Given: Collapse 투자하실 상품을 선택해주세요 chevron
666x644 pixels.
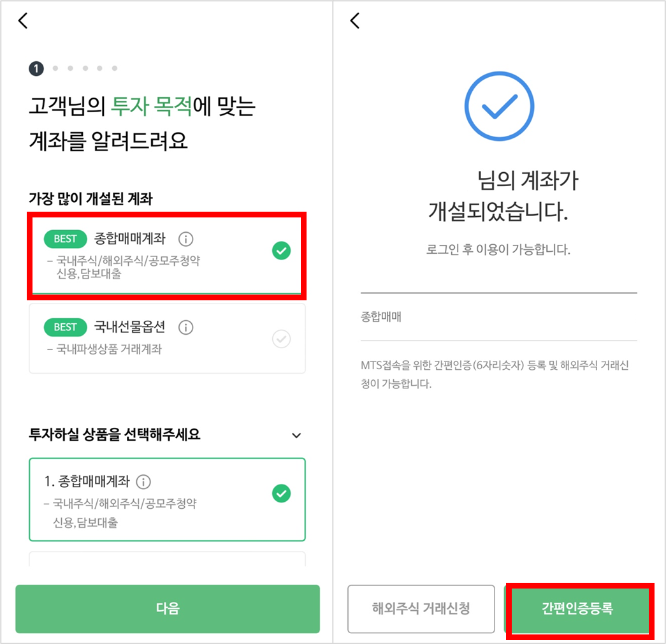Looking at the screenshot, I should click(x=296, y=435).
